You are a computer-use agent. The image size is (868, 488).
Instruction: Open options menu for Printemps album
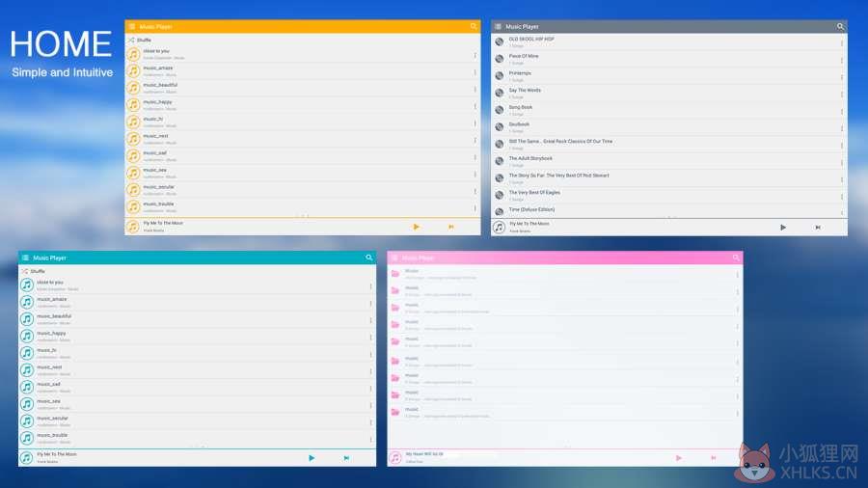[x=842, y=77]
